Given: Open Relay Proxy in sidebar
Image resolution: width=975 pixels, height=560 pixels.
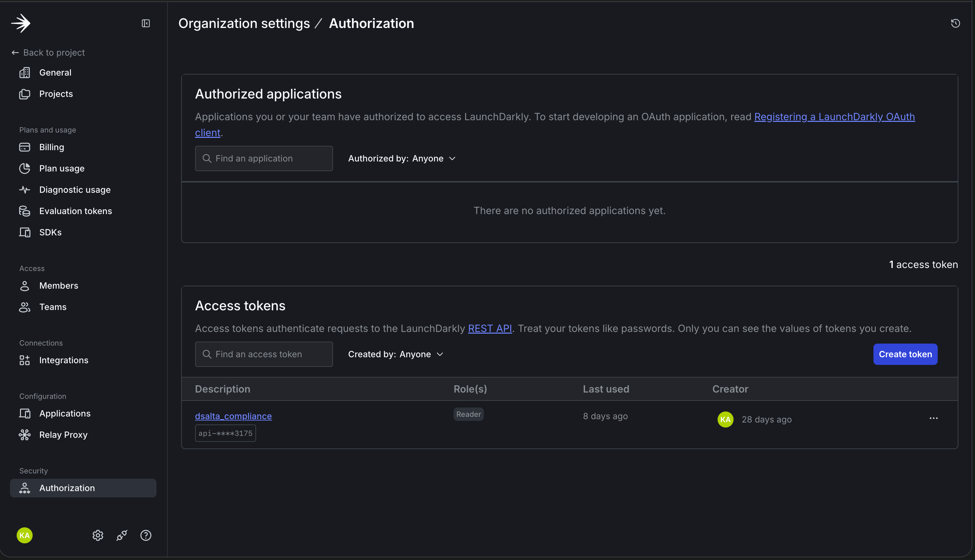Looking at the screenshot, I should pyautogui.click(x=83, y=434).
